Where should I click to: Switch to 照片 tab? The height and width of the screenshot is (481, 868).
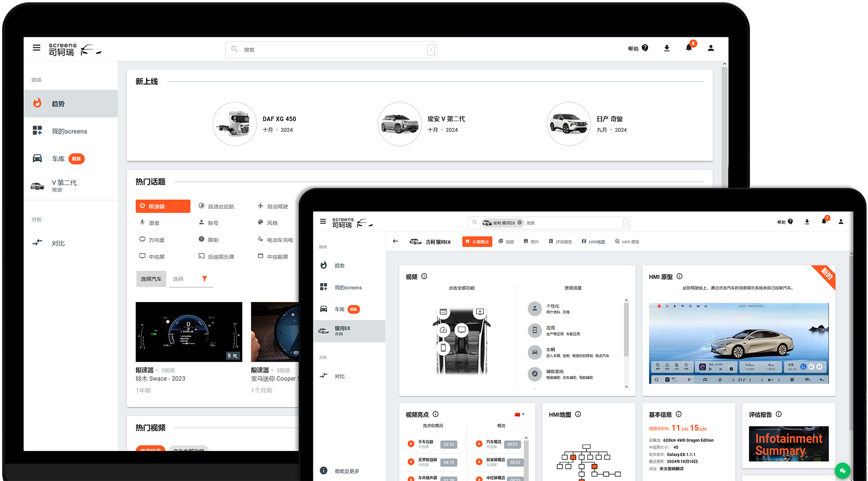[x=531, y=242]
